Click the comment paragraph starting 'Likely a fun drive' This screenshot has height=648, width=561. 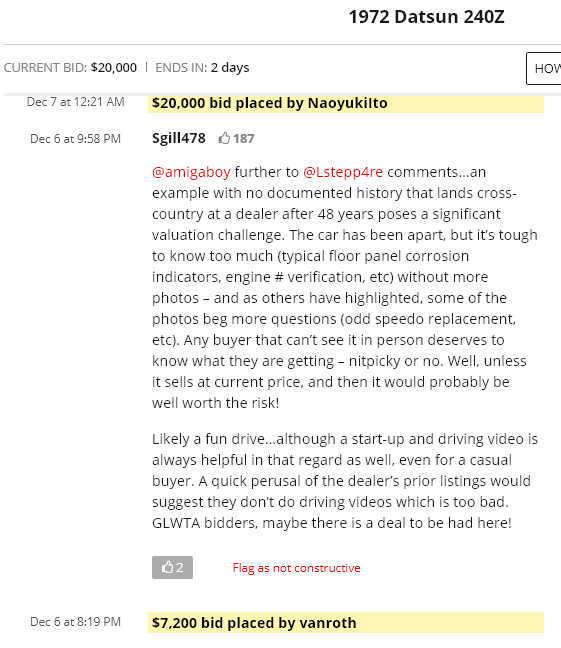(345, 481)
